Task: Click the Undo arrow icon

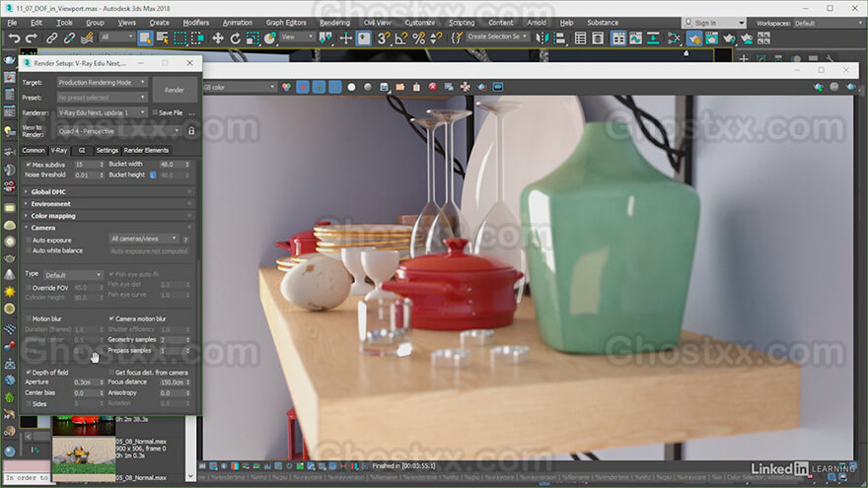Action: coord(13,38)
